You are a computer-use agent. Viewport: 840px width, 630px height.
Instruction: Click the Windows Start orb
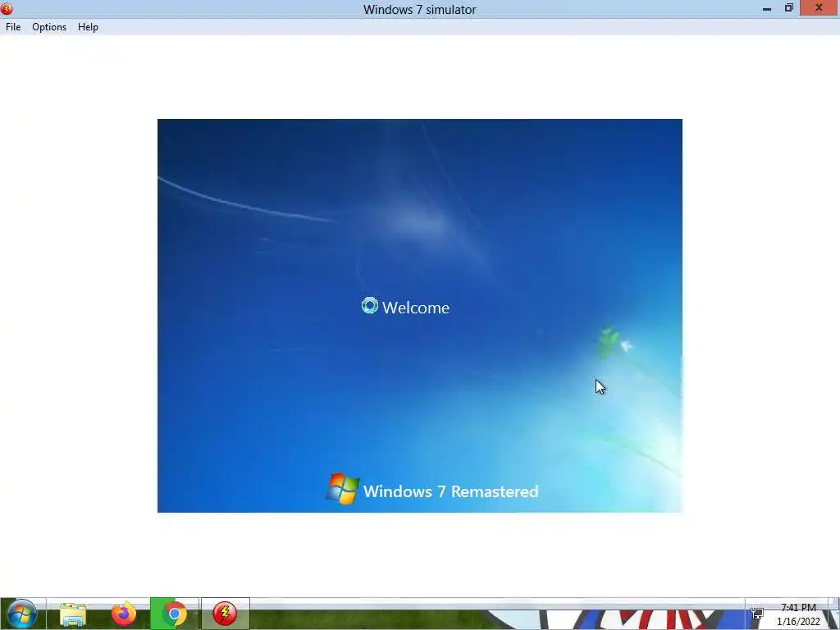[x=22, y=614]
